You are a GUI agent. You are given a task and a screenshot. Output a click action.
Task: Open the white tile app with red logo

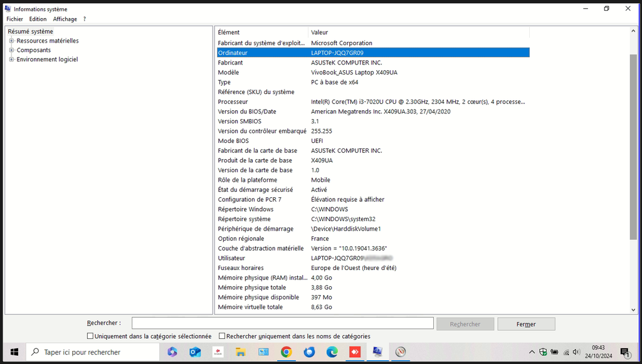(x=218, y=351)
